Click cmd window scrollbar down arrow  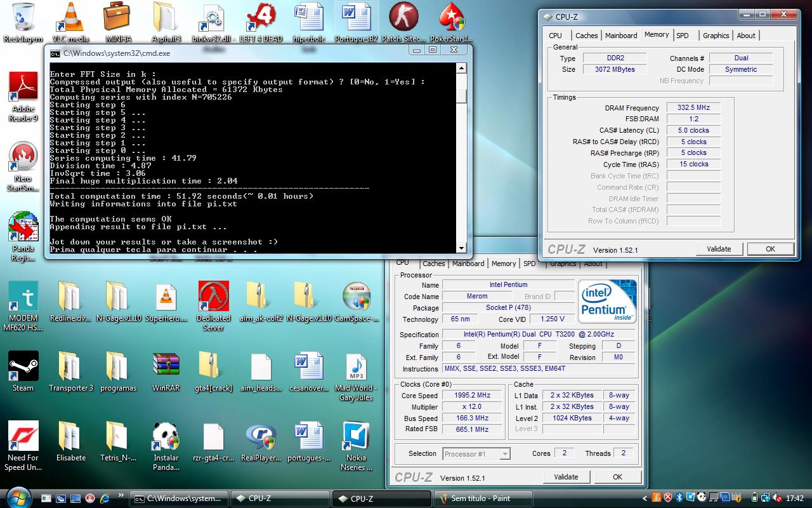pos(462,248)
